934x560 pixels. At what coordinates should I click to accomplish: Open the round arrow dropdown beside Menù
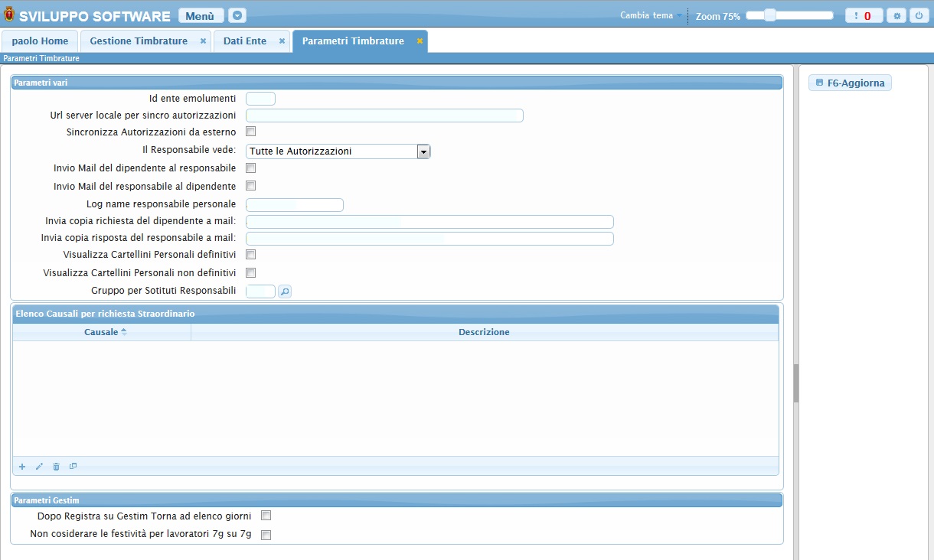click(x=237, y=15)
